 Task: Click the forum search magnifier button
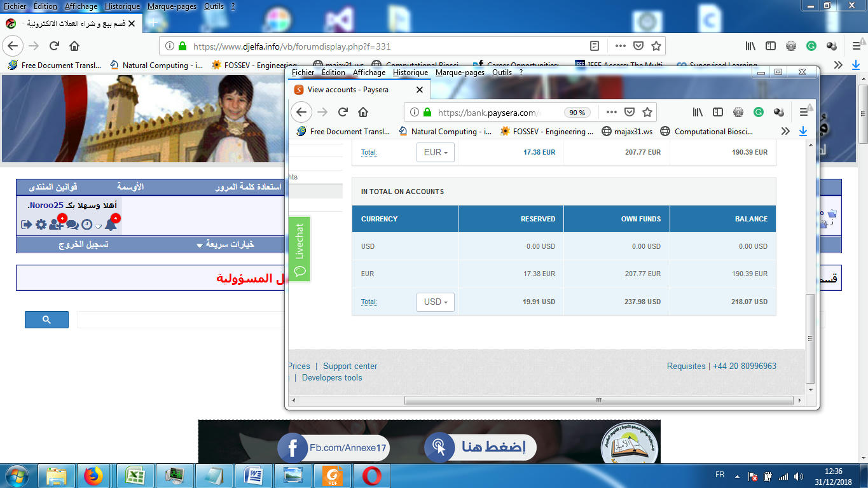pyautogui.click(x=46, y=320)
